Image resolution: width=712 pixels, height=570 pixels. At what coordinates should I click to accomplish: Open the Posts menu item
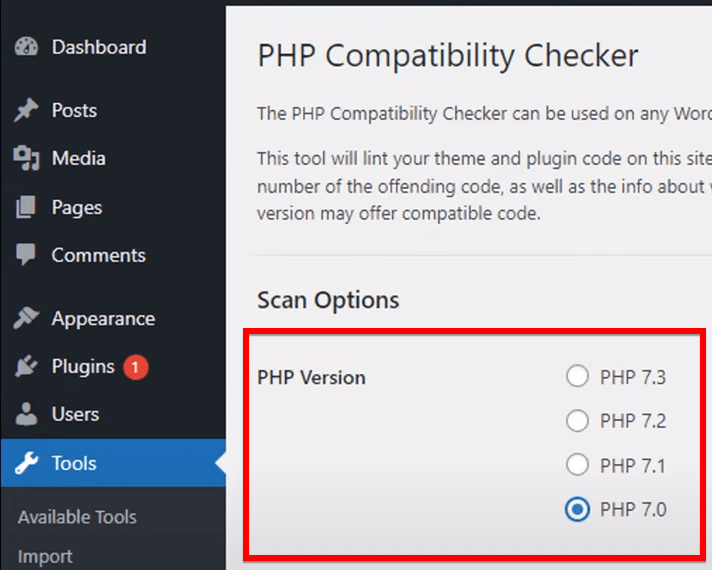tap(74, 111)
